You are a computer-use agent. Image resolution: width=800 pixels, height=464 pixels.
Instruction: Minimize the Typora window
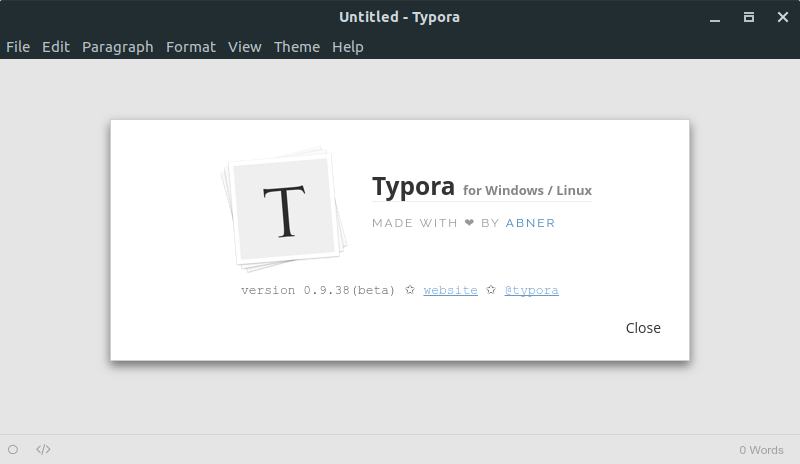(715, 18)
